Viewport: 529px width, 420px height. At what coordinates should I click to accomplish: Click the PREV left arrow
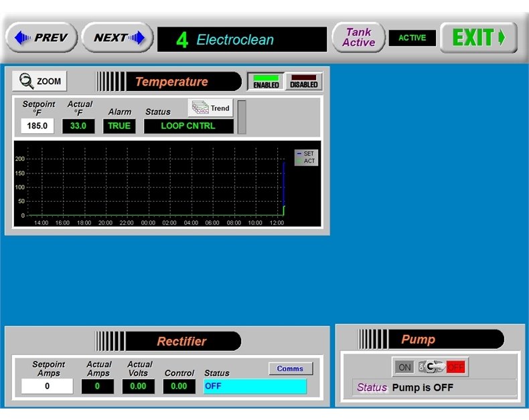(41, 38)
